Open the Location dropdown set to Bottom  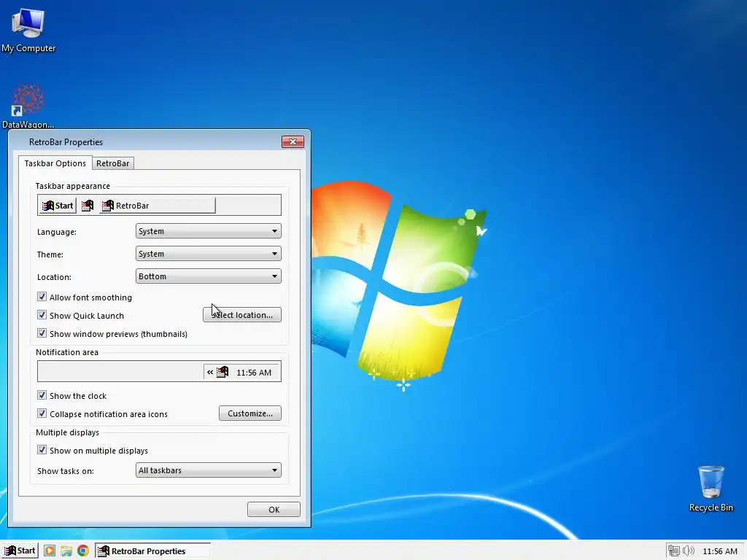coord(208,276)
